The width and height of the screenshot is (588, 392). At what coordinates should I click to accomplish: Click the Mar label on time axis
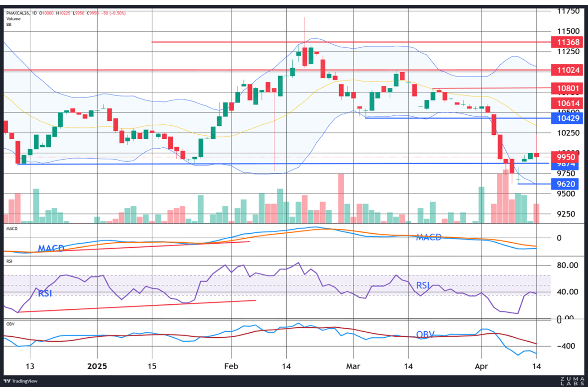353,366
